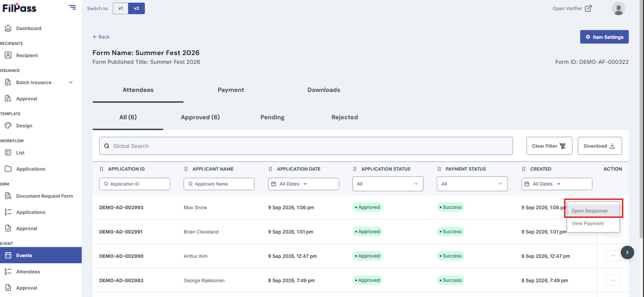Image resolution: width=644 pixels, height=297 pixels.
Task: Switch to v1 version toggle
Action: [x=120, y=9]
